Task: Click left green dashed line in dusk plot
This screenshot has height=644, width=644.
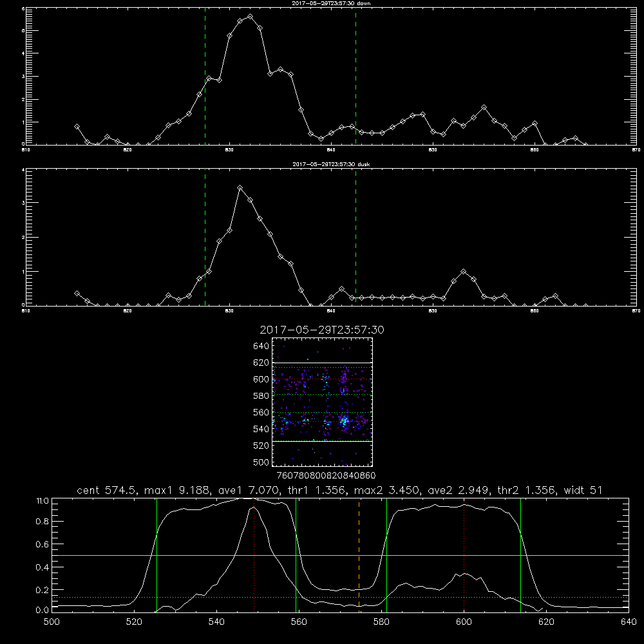Action: tap(205, 238)
